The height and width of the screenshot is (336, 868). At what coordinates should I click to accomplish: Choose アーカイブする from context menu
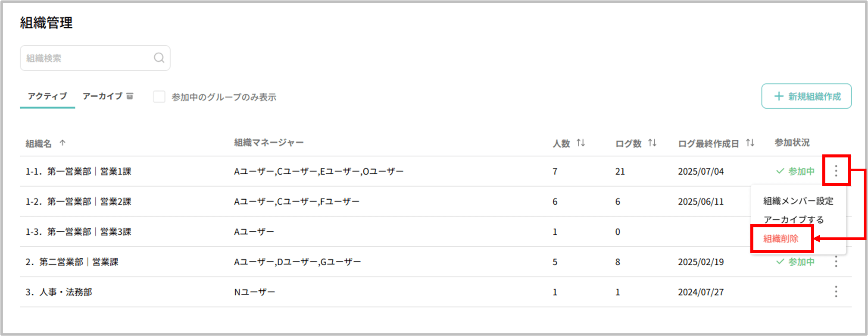click(x=793, y=220)
